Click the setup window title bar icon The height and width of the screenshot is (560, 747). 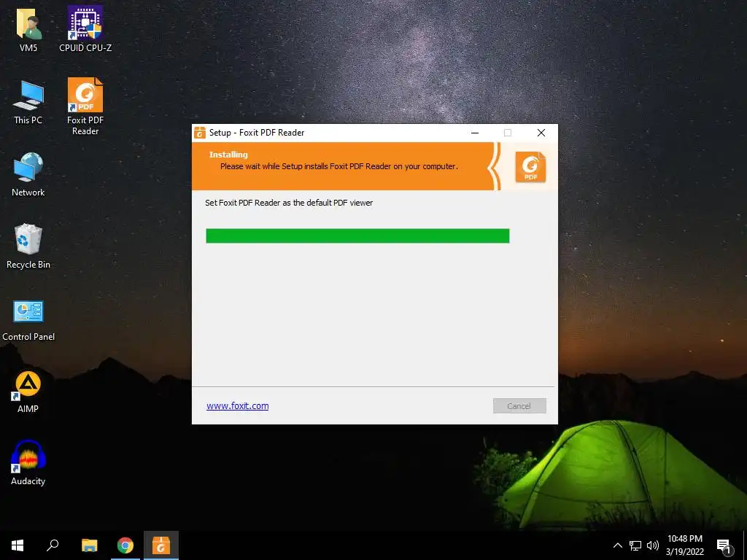coord(200,133)
